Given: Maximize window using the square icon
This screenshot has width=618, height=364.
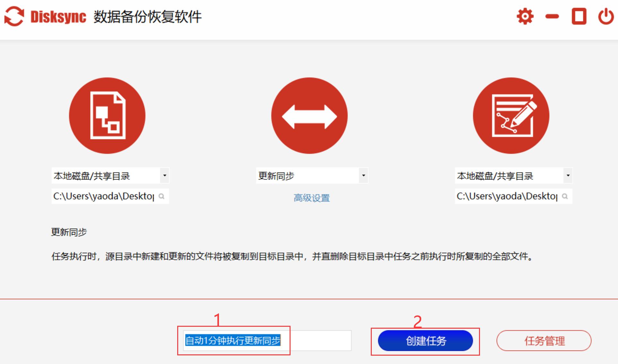Looking at the screenshot, I should (579, 16).
